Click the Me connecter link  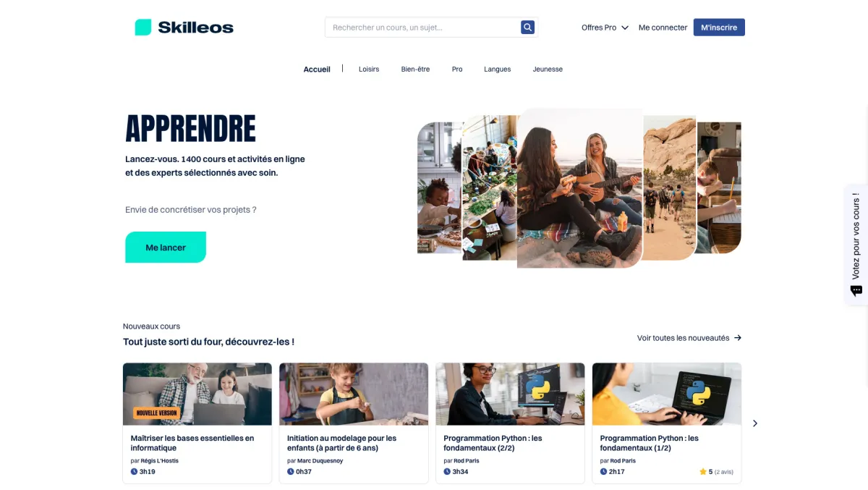(663, 28)
